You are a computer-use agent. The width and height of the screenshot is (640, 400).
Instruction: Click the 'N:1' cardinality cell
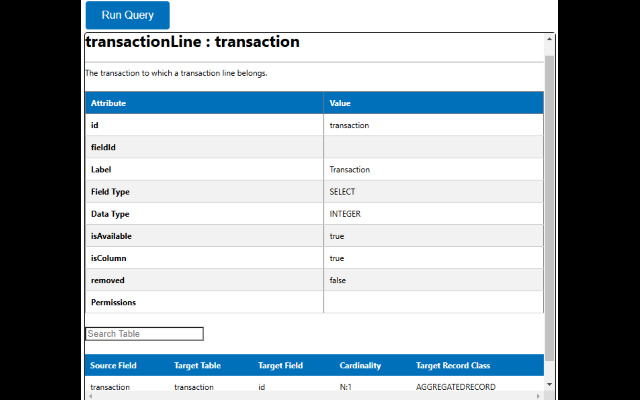click(x=346, y=387)
